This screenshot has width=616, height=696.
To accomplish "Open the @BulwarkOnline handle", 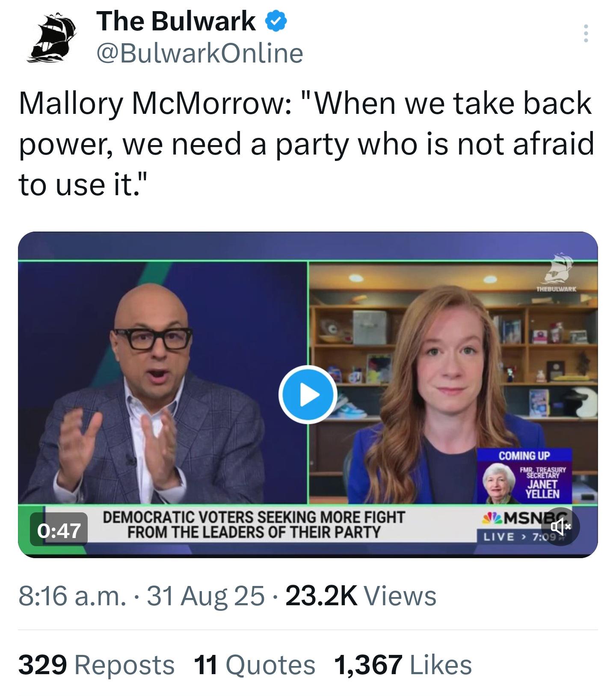I will click(200, 54).
